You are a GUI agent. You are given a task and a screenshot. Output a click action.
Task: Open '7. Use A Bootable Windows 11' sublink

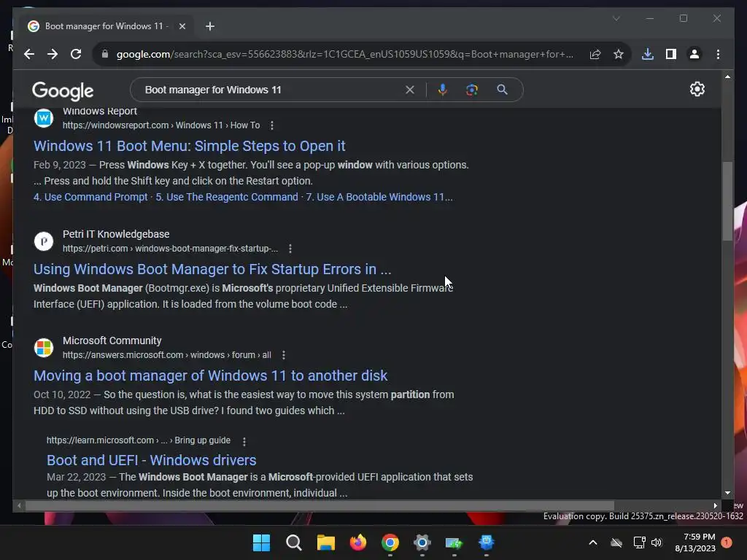point(379,197)
